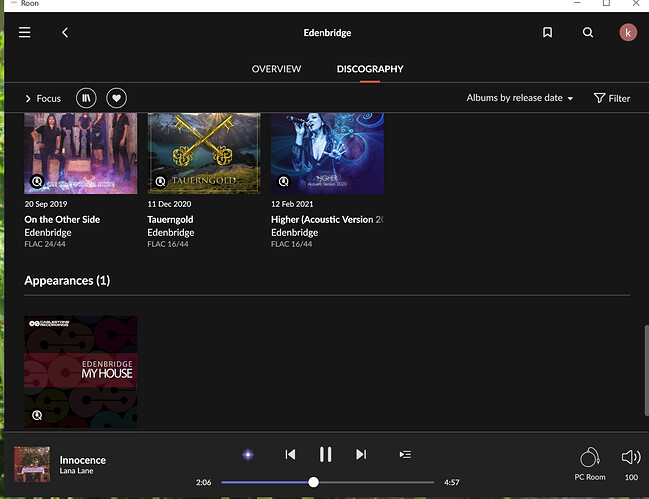Click the now-playing track title 'Innocence'
Screen dimensions: 649x499
82,460
